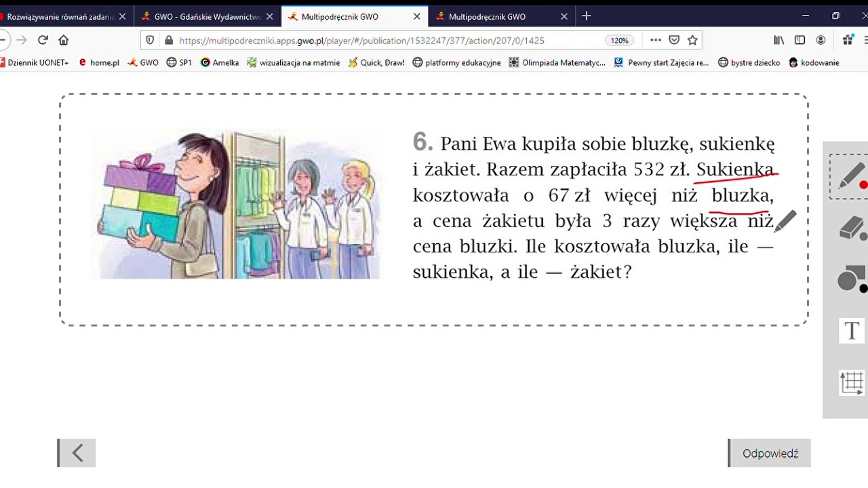Open SP1 bookmark

coord(180,62)
